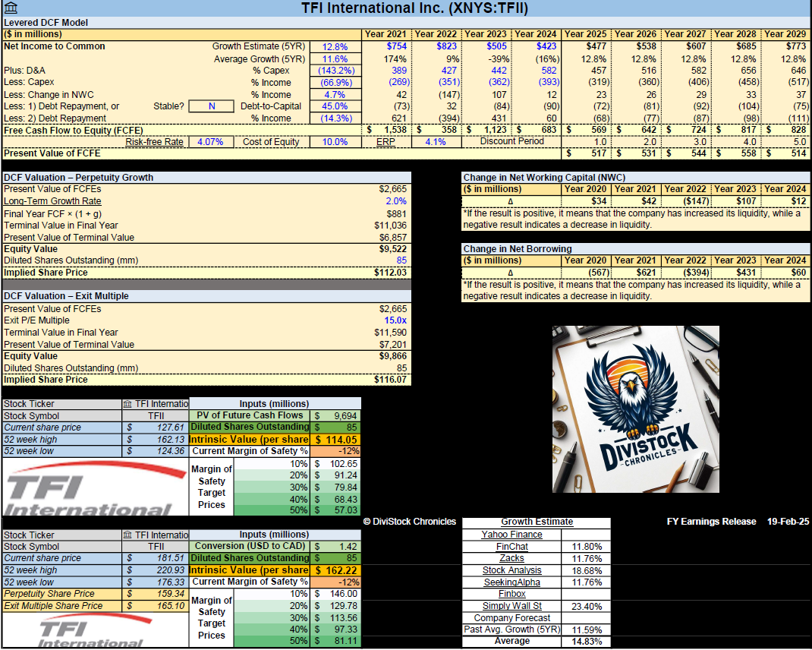Select exit multiple implied share price $116.07
This screenshot has width=812, height=650.
[x=391, y=380]
